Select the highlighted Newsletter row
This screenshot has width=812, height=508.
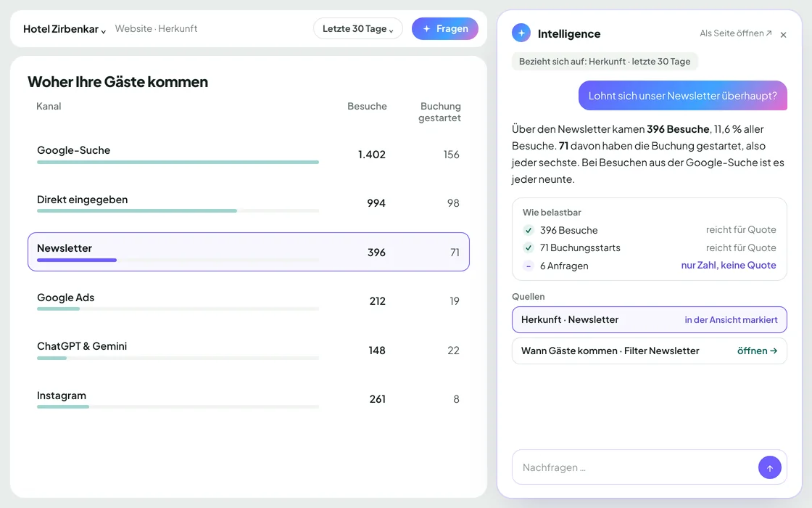[x=249, y=252]
